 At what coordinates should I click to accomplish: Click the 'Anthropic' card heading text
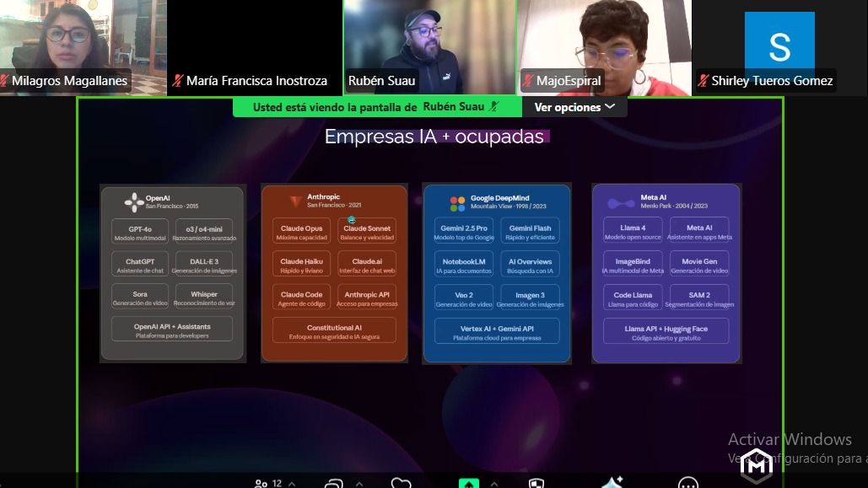pos(323,197)
